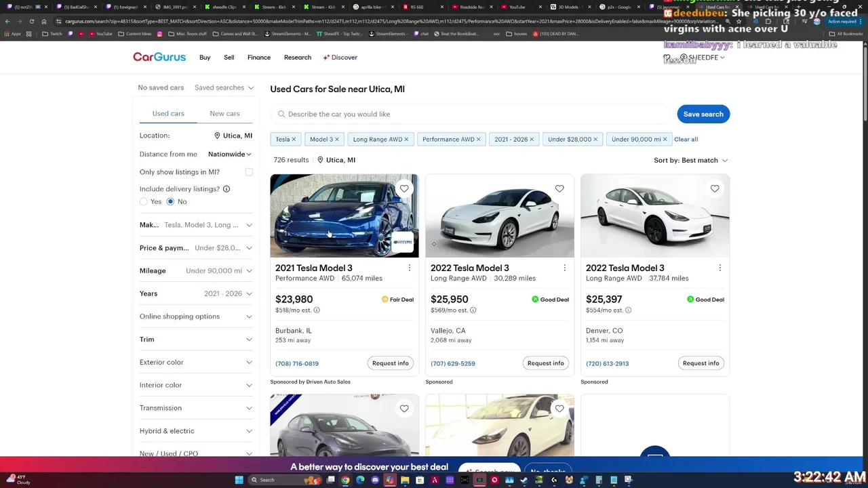Request info for the Burbank, IL Tesla
The width and height of the screenshot is (868, 488).
[391, 363]
